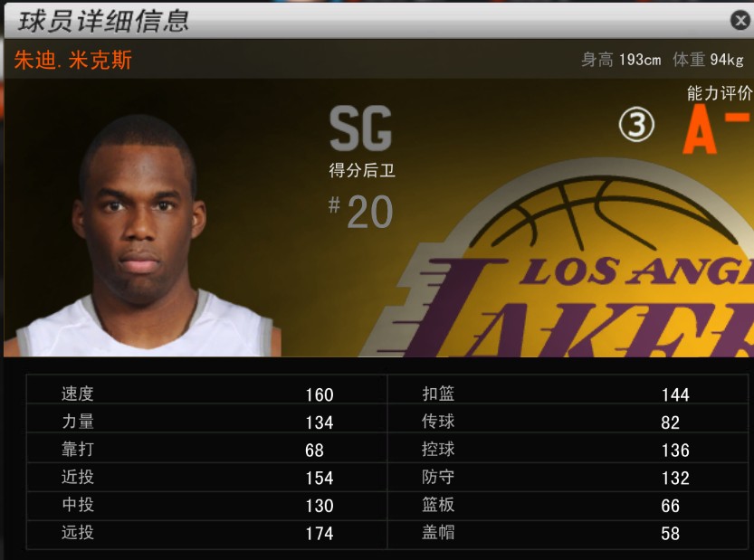The image size is (754, 560).
Task: Click the 身高 193cm height text
Action: 621,60
